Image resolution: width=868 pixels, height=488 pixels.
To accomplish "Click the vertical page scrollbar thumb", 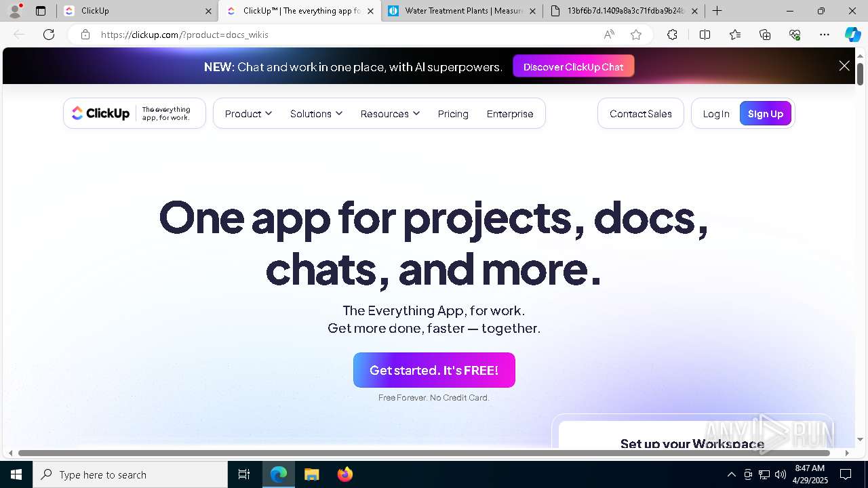I will (860, 74).
